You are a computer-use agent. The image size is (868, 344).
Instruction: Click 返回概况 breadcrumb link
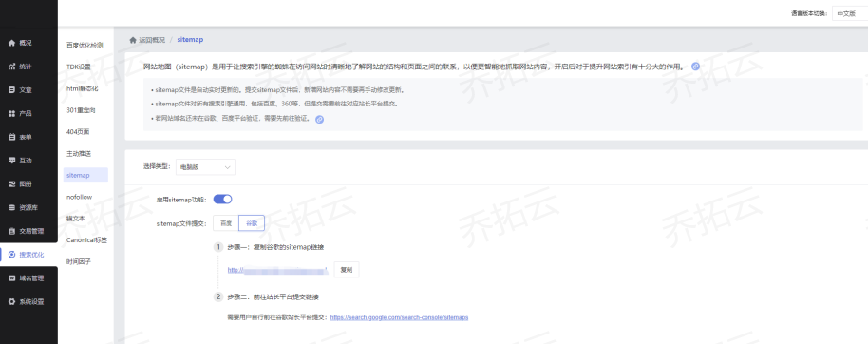click(x=152, y=40)
